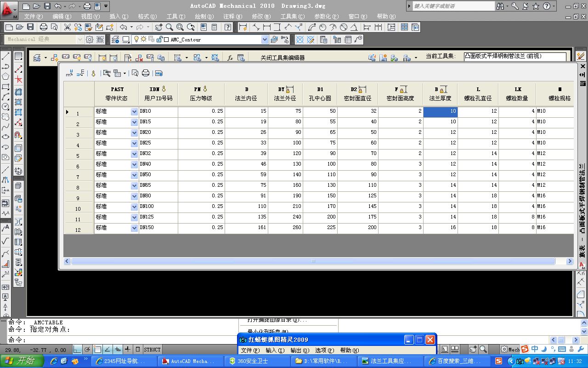Click the binoculars search icon in the title bar
The height and width of the screenshot is (368, 588).
501,6
